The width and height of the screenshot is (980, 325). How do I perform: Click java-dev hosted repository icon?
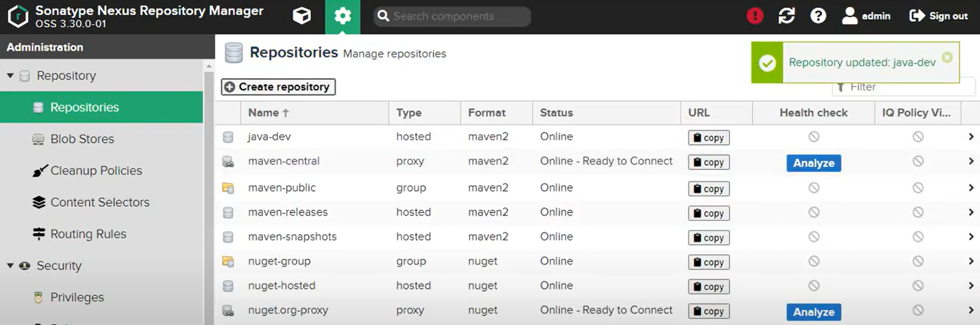point(228,137)
